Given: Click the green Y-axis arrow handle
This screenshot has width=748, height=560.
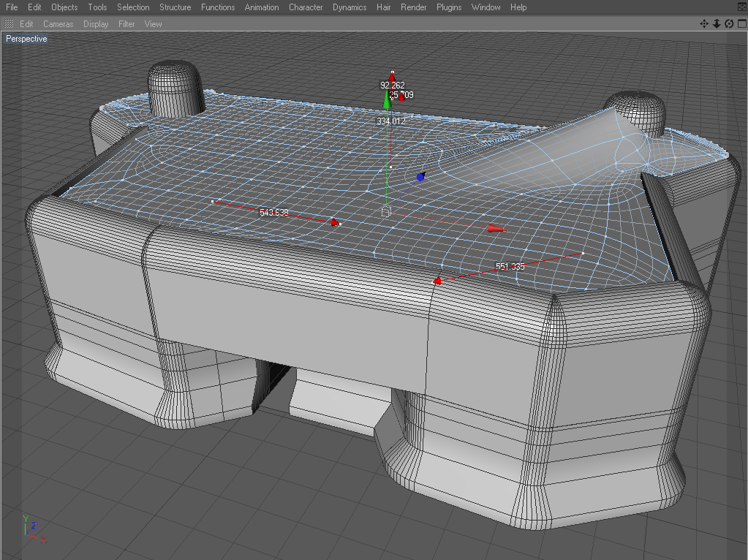Looking at the screenshot, I should coord(387,99).
